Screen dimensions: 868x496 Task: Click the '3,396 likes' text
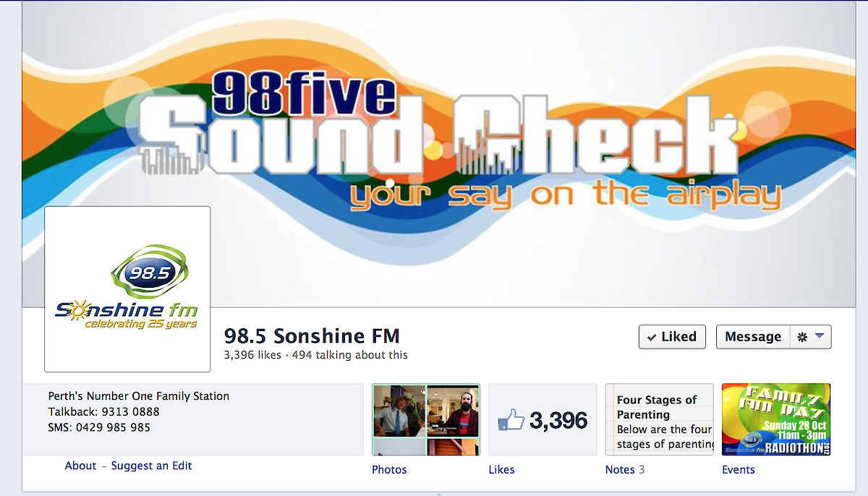253,355
